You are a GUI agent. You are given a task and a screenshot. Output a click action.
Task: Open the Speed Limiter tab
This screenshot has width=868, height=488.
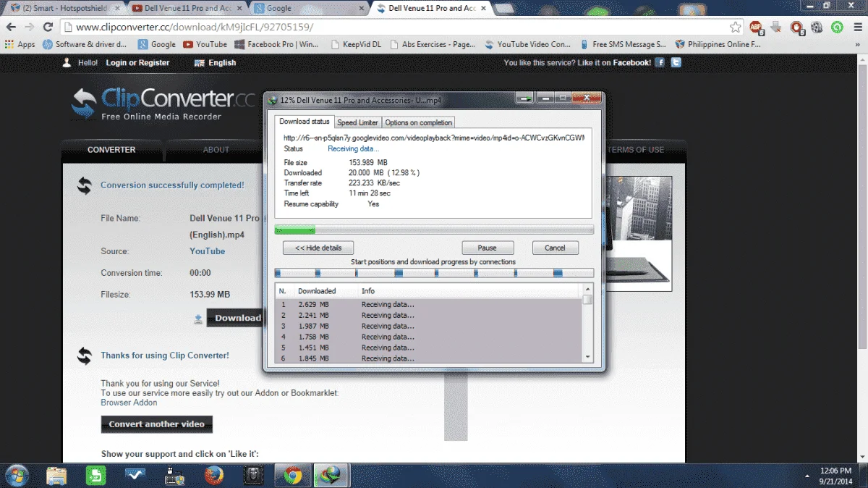(x=358, y=122)
